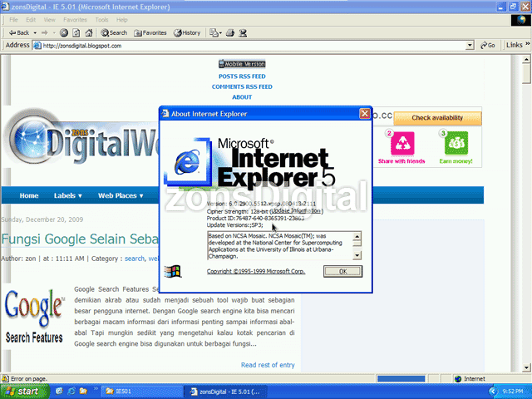The image size is (532, 399).
Task: Click the Read rest of entry link
Action: tap(268, 365)
